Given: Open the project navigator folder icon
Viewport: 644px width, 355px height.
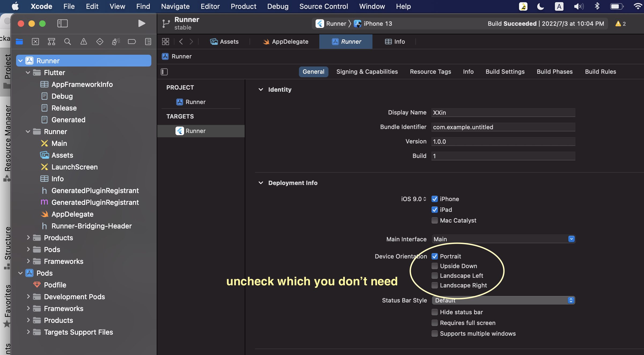Looking at the screenshot, I should 19,42.
